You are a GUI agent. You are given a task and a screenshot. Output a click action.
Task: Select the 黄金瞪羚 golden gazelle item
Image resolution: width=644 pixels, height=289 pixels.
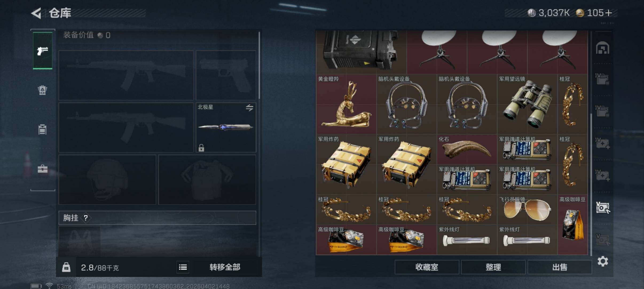click(x=346, y=104)
